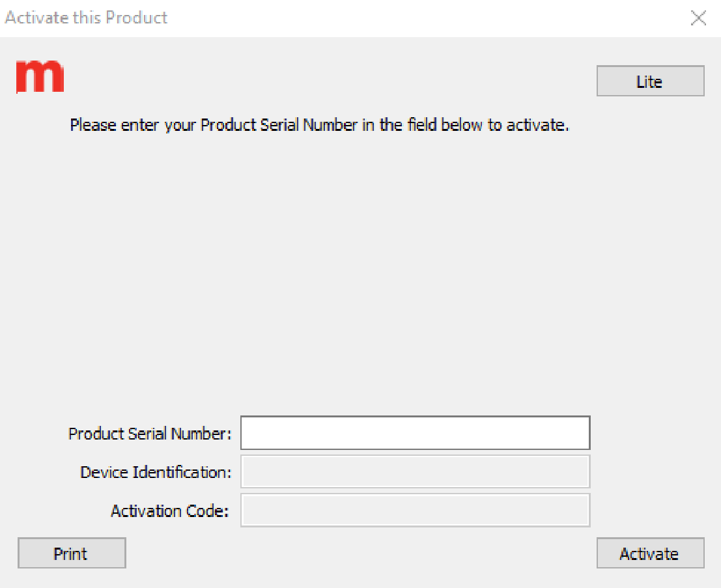Click the "Please enter your Product Serial Number" instruction
The width and height of the screenshot is (721, 588).
pyautogui.click(x=319, y=124)
